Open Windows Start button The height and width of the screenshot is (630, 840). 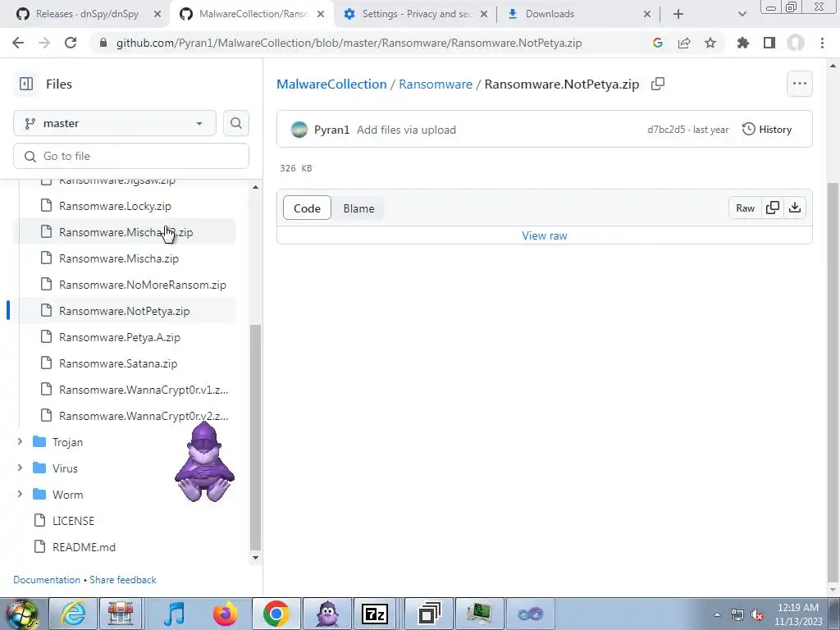point(21,614)
